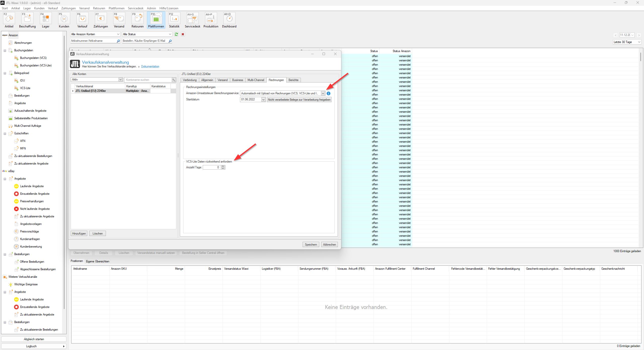The height and width of the screenshot is (350, 644).
Task: Switch to the Multi-Channel tab
Action: point(256,80)
